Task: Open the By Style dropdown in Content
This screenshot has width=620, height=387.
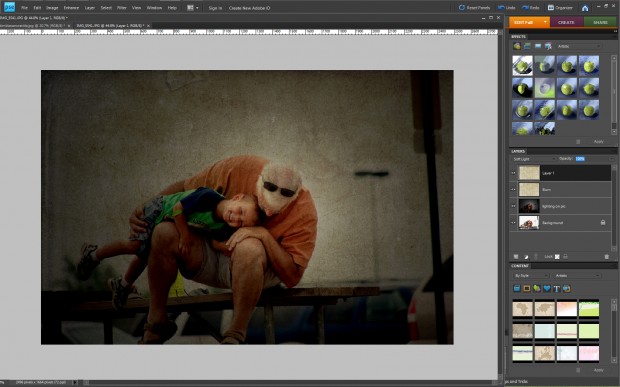Action: [x=530, y=276]
